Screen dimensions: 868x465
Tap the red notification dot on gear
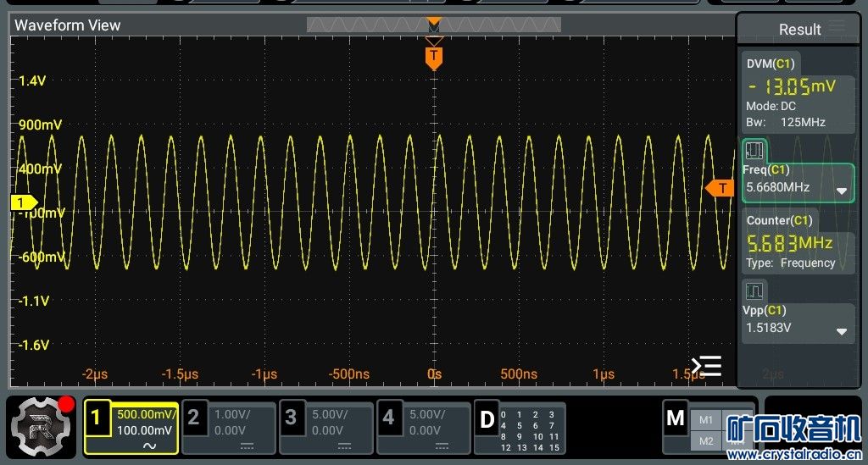pyautogui.click(x=66, y=403)
